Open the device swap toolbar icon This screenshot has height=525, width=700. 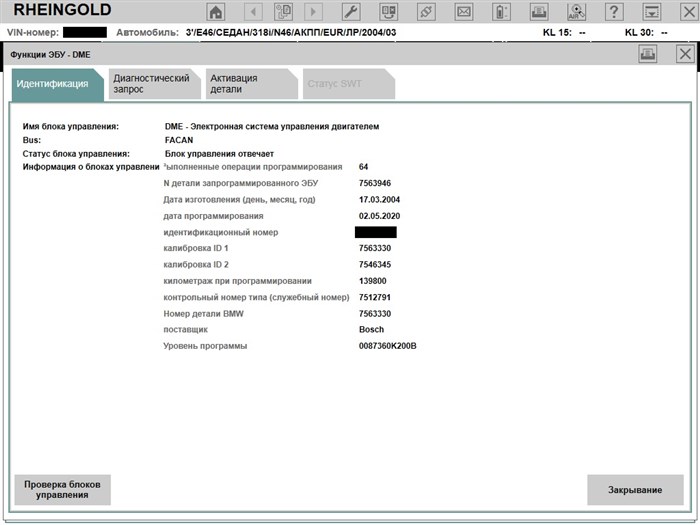[x=388, y=12]
